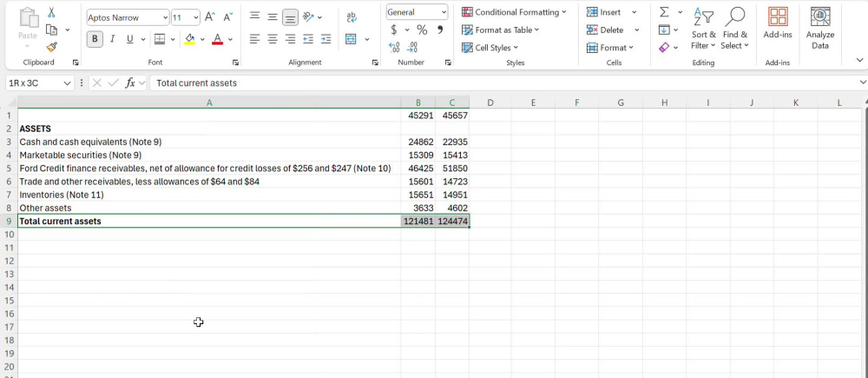868x378 pixels.
Task: Open Font dialog launcher
Action: (x=235, y=63)
